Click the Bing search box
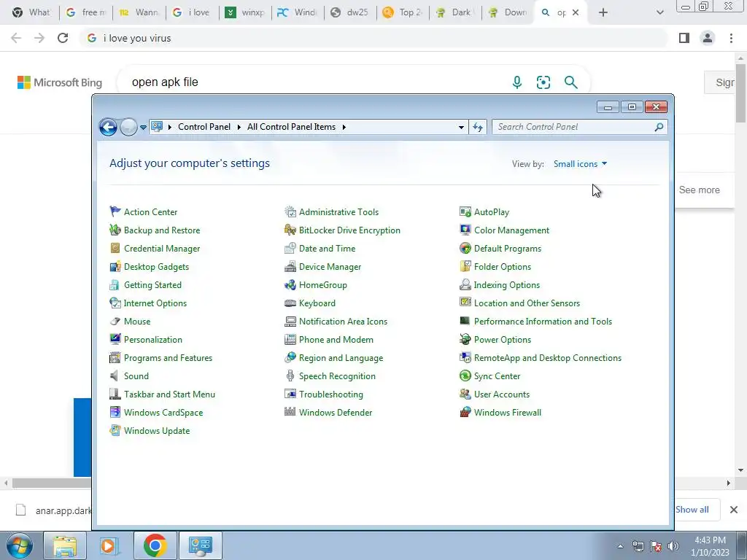The height and width of the screenshot is (560, 747). tap(352, 82)
